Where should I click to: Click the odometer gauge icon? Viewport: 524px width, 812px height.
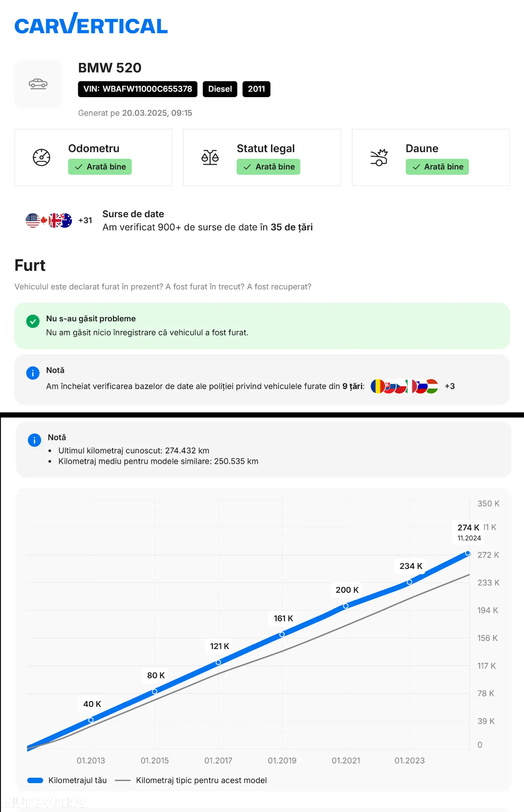click(x=42, y=157)
